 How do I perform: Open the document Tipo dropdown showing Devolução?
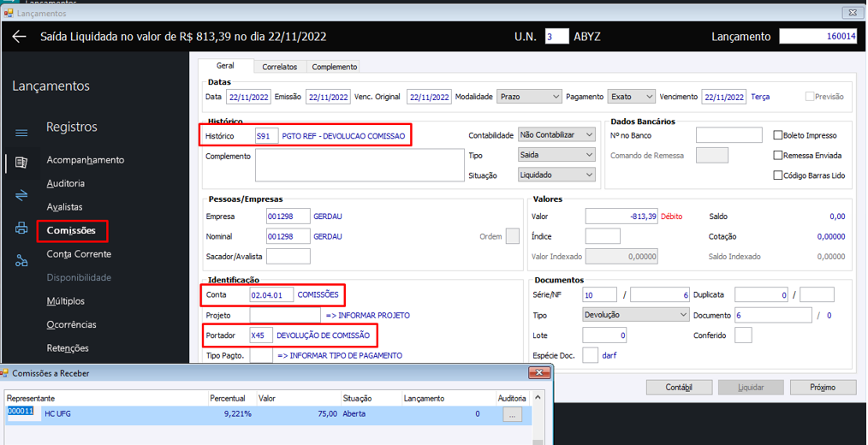(x=635, y=314)
